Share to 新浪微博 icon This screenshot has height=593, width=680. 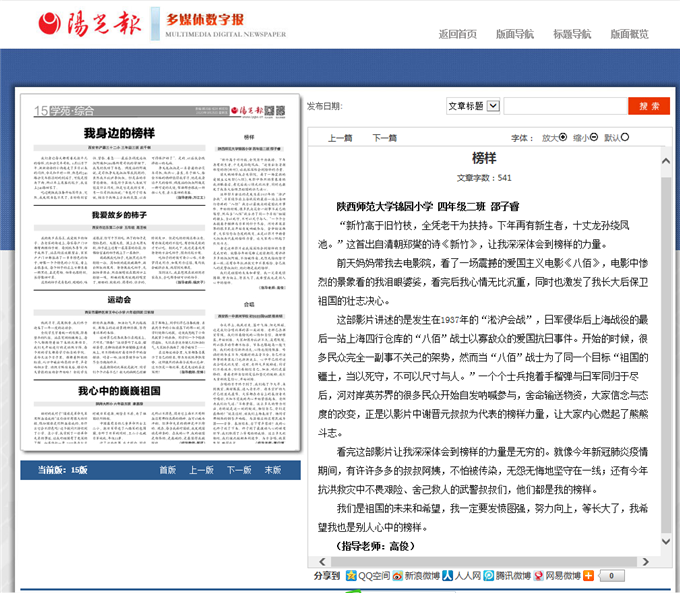397,576
